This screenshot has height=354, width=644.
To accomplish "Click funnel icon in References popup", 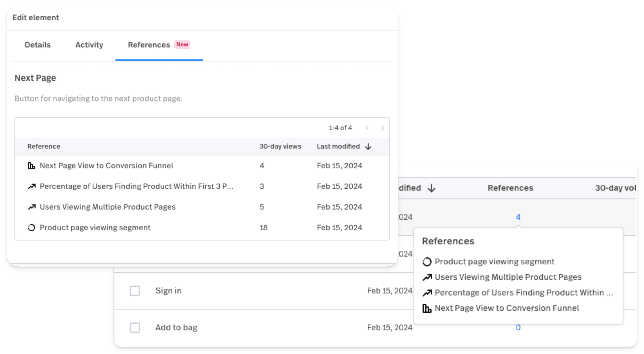I will click(x=427, y=308).
